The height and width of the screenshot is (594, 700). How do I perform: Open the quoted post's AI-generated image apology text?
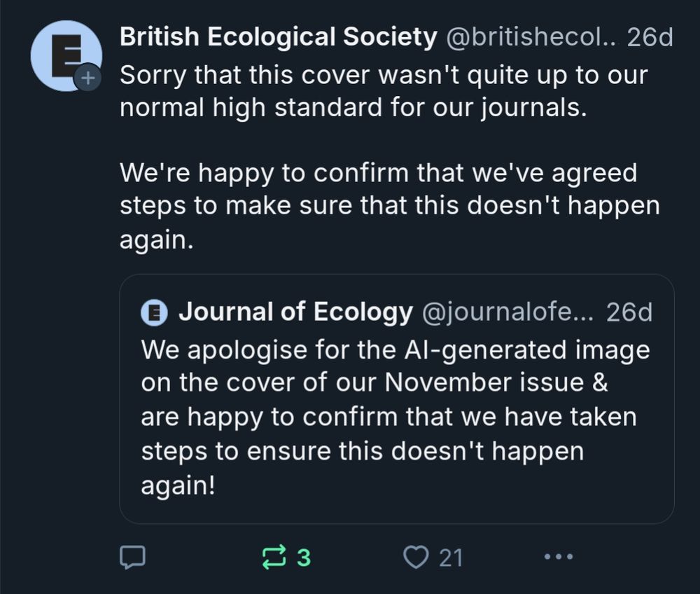click(x=395, y=350)
